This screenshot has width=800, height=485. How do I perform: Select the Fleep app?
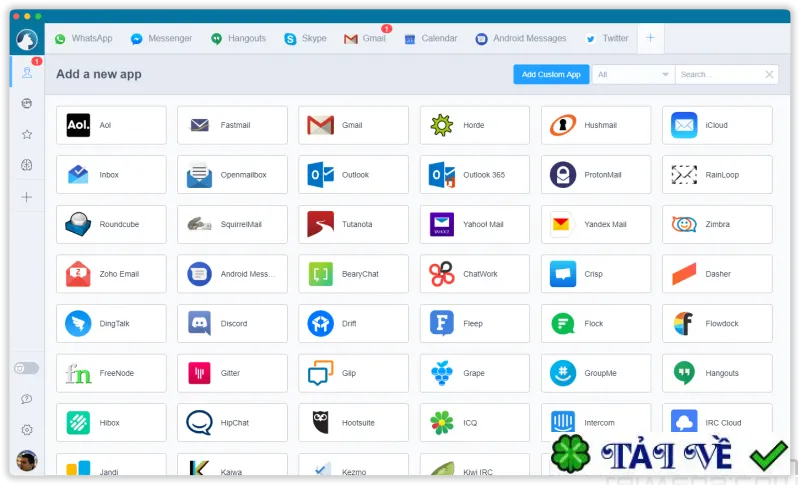point(475,323)
